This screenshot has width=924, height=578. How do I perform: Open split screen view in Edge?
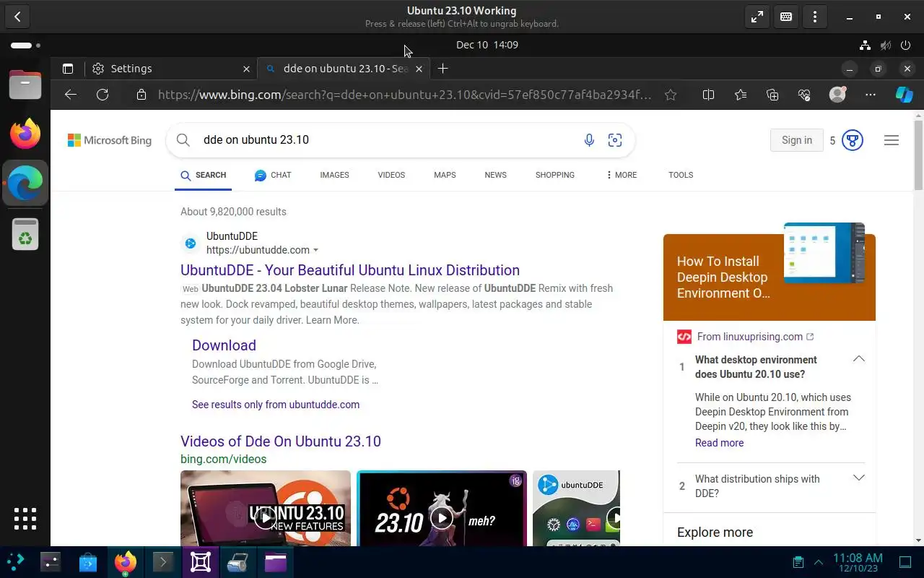click(708, 95)
